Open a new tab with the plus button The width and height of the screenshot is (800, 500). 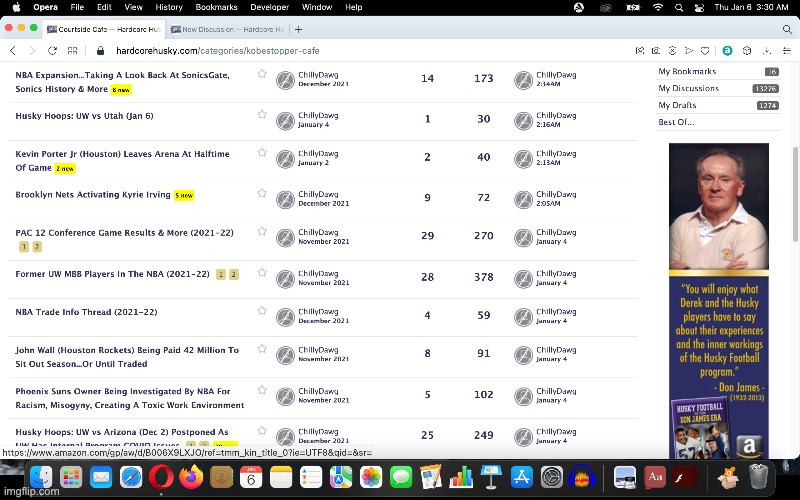tap(299, 29)
